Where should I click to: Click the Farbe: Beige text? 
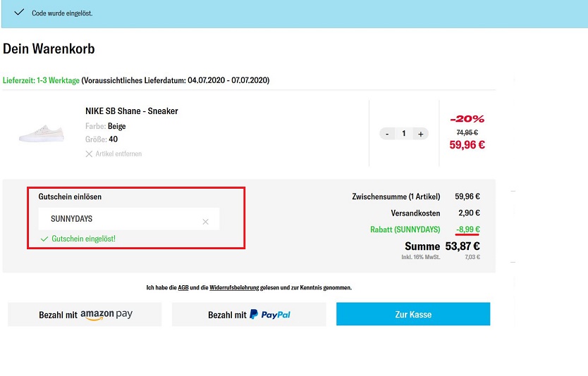(x=105, y=126)
